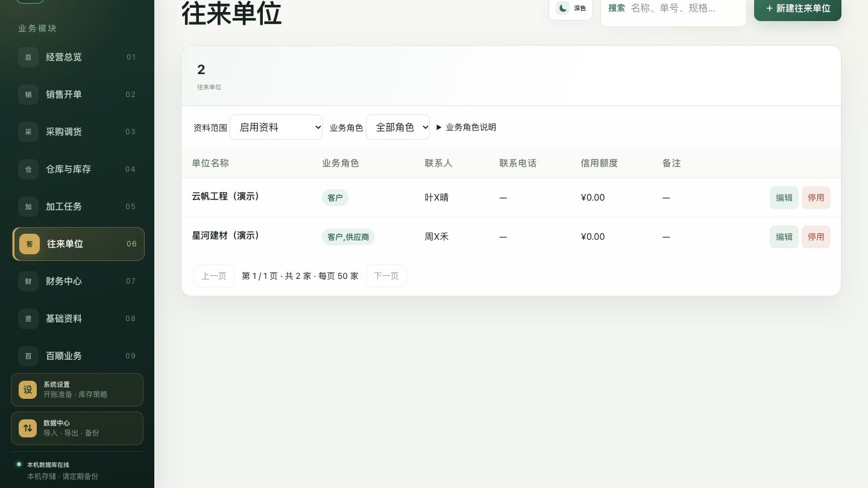Screen dimensions: 868x488
Task: Select 基础资料 in the sidebar
Action: (x=78, y=319)
